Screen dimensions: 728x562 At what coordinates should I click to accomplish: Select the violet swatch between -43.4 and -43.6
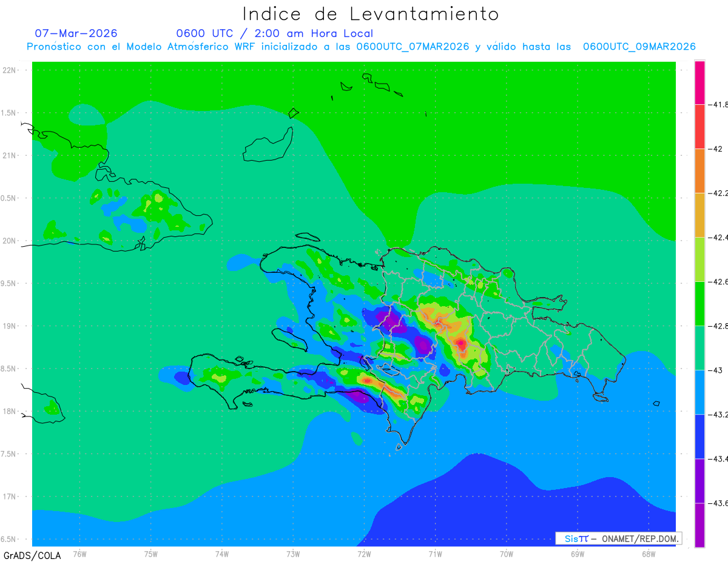[699, 480]
